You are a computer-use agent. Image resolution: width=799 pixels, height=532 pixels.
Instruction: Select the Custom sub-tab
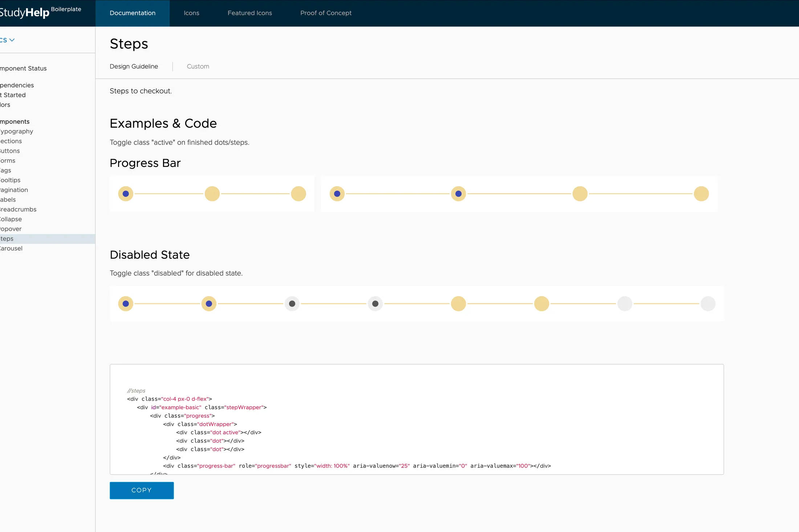pyautogui.click(x=198, y=66)
